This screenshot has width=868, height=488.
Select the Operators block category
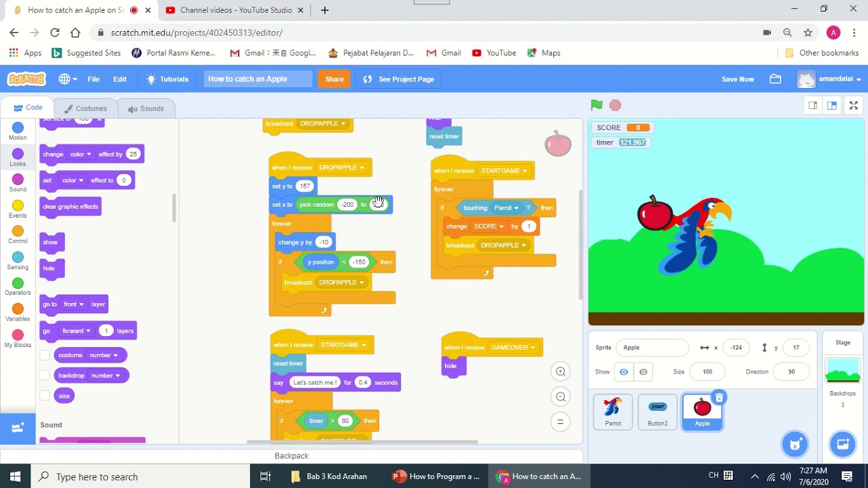pyautogui.click(x=18, y=287)
